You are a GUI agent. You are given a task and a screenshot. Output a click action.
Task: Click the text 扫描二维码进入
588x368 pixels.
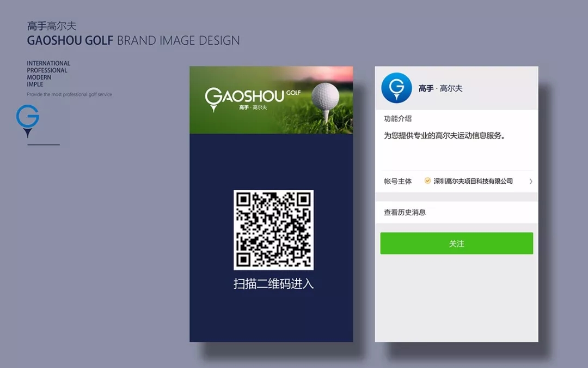[273, 283]
